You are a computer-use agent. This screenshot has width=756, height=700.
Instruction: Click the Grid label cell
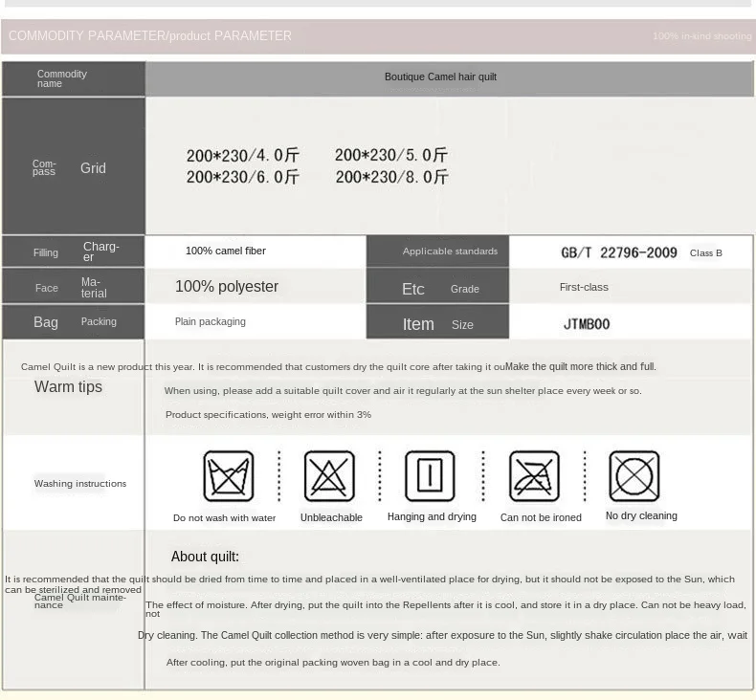tap(74, 166)
